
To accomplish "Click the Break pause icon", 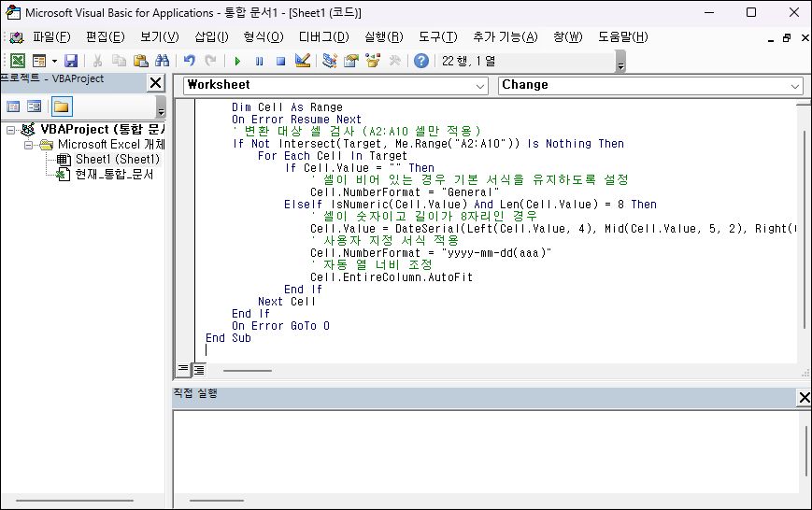I will [x=260, y=61].
